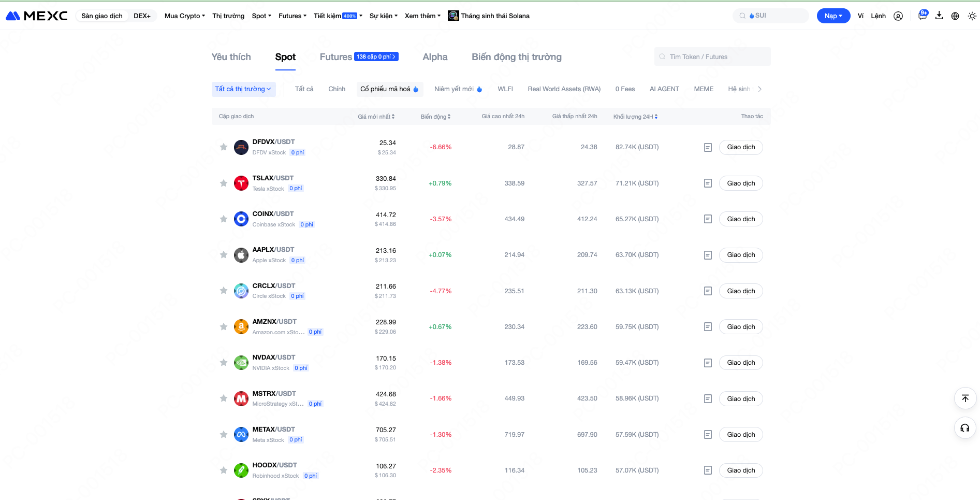Favorite AAPLX/USDT with the star
This screenshot has height=500, width=980.
point(224,255)
